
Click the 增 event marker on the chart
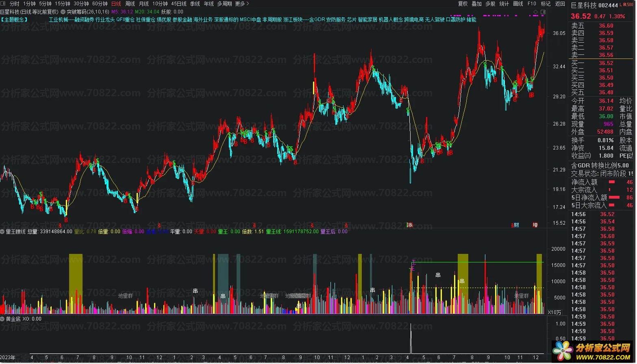click(x=535, y=225)
